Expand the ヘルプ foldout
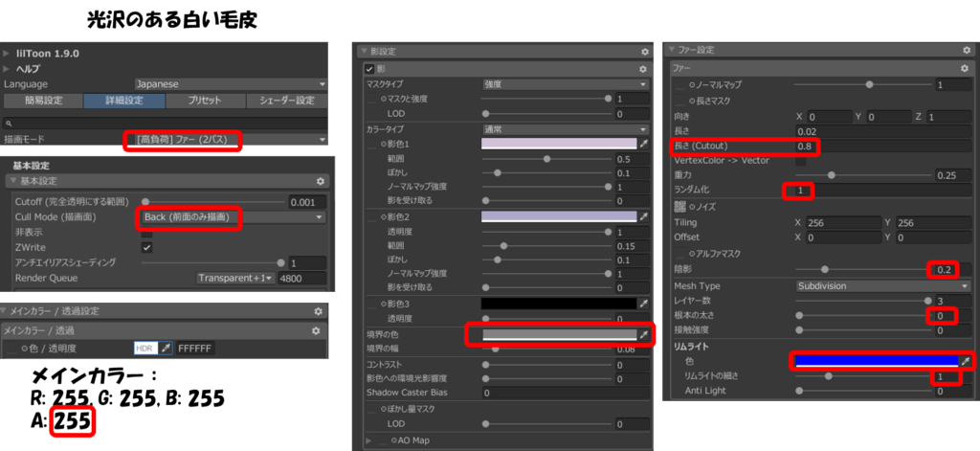The image size is (980, 451). [8, 69]
